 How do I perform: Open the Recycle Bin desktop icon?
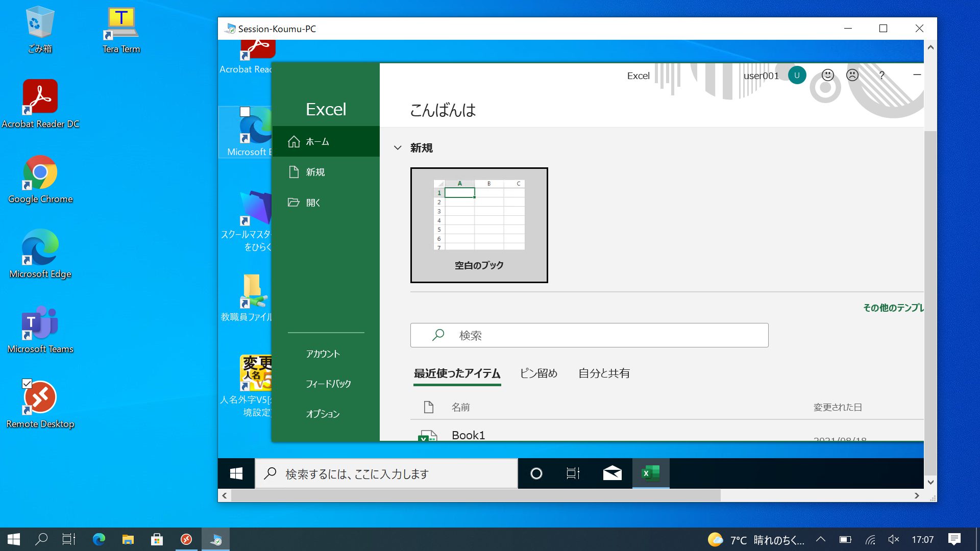tap(39, 30)
